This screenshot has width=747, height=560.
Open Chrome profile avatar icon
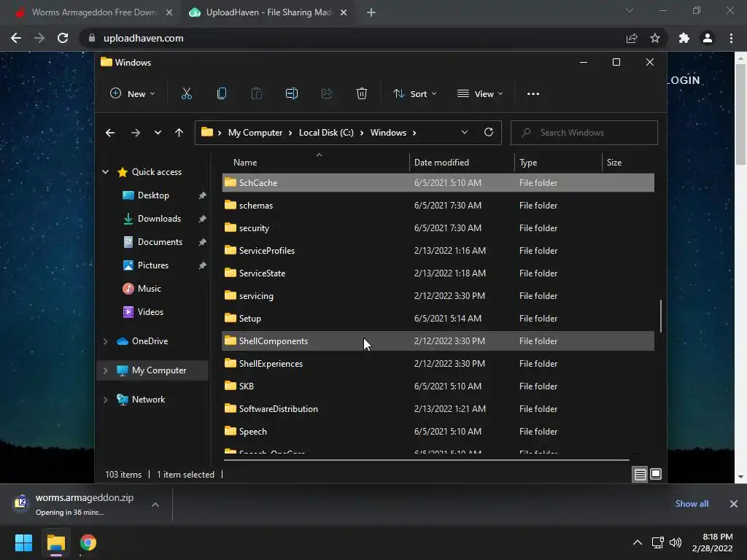[708, 38]
